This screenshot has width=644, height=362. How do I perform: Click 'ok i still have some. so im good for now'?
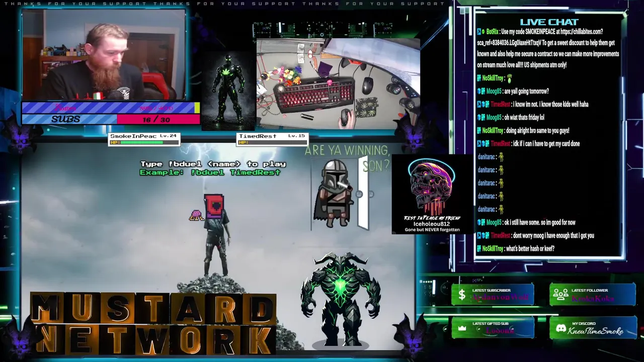540,222
